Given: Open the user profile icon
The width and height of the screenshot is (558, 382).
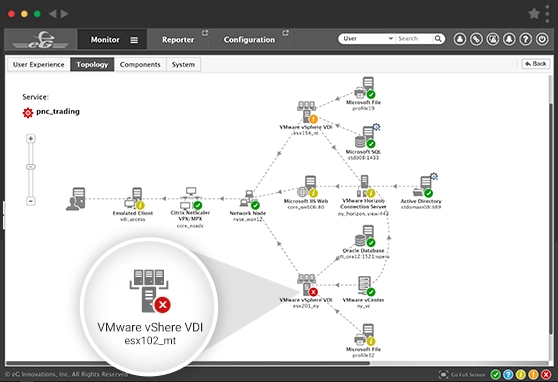Looking at the screenshot, I should [460, 39].
